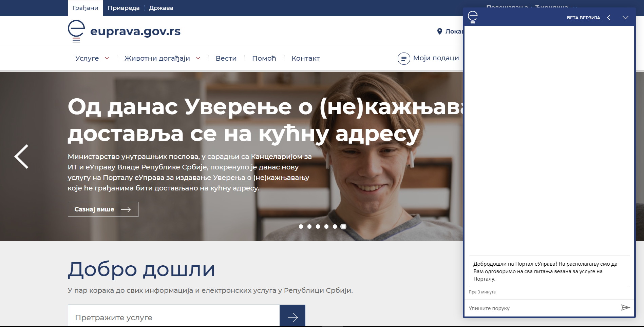Open the Ћирилица language selector

[x=553, y=7]
